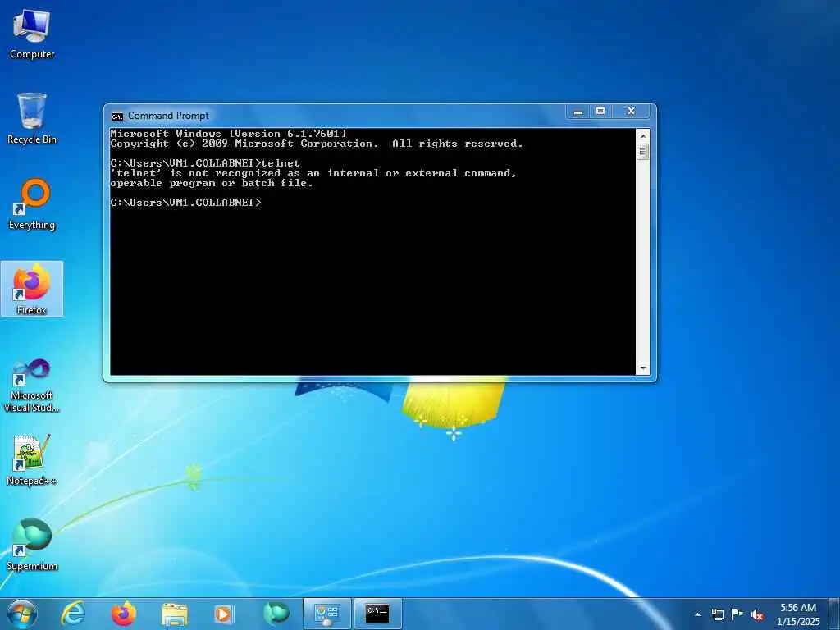The image size is (840, 630).
Task: Click the console vertical scrollbar thumb
Action: [x=643, y=152]
